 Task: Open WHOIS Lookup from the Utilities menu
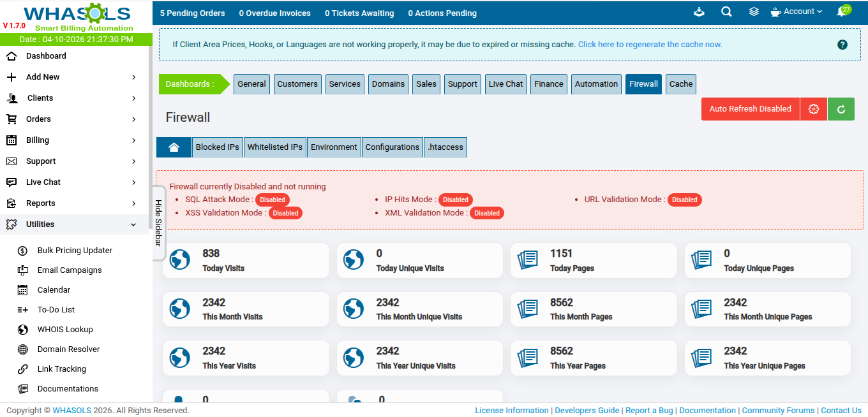pyautogui.click(x=64, y=330)
